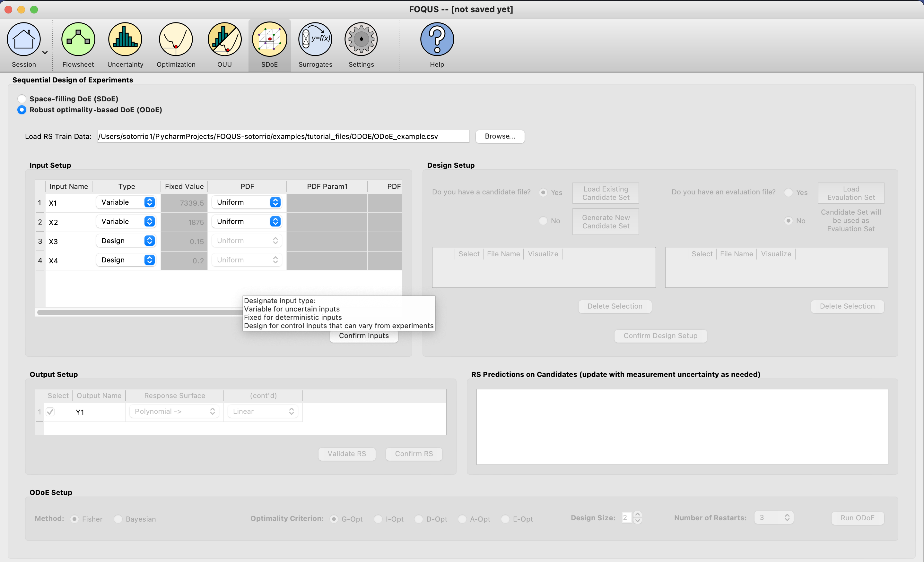
Task: Select Space-filling DoE (SDoE) radio button
Action: (x=22, y=98)
